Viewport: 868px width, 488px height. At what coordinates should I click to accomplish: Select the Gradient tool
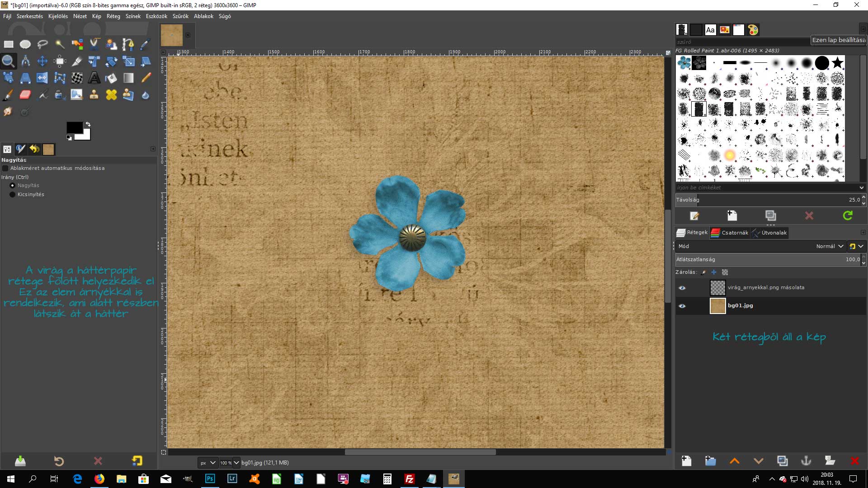click(x=128, y=78)
